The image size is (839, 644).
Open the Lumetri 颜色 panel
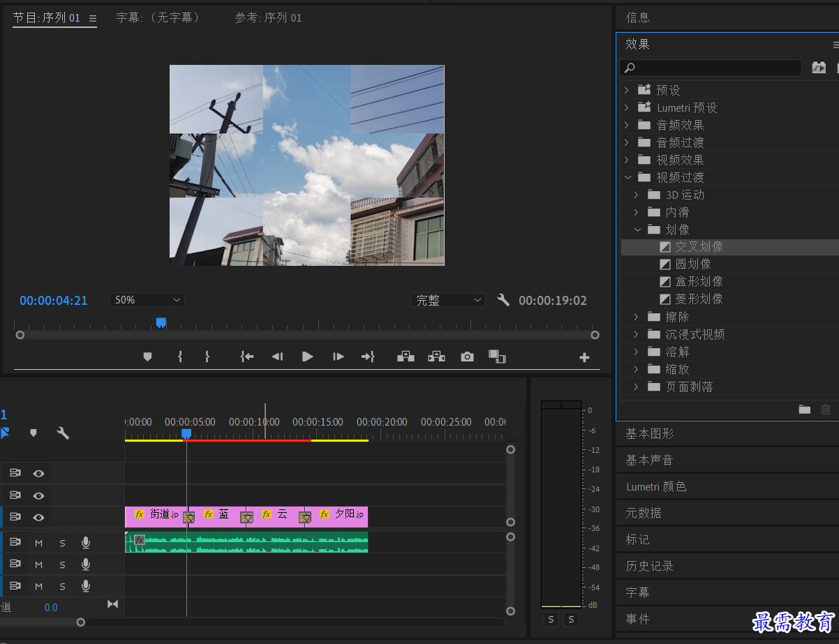tap(656, 486)
